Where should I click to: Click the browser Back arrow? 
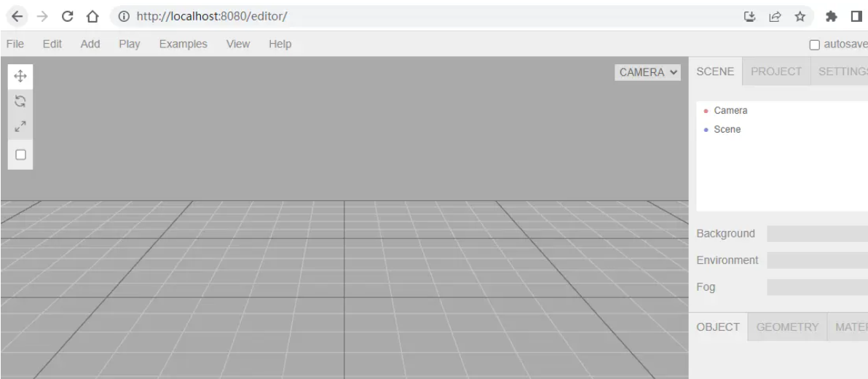[x=17, y=17]
